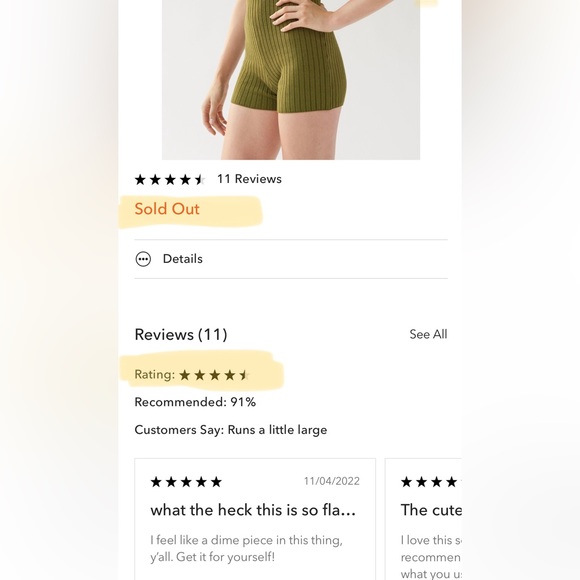The image size is (580, 580).
Task: Open the See All reviews link
Action: (428, 334)
